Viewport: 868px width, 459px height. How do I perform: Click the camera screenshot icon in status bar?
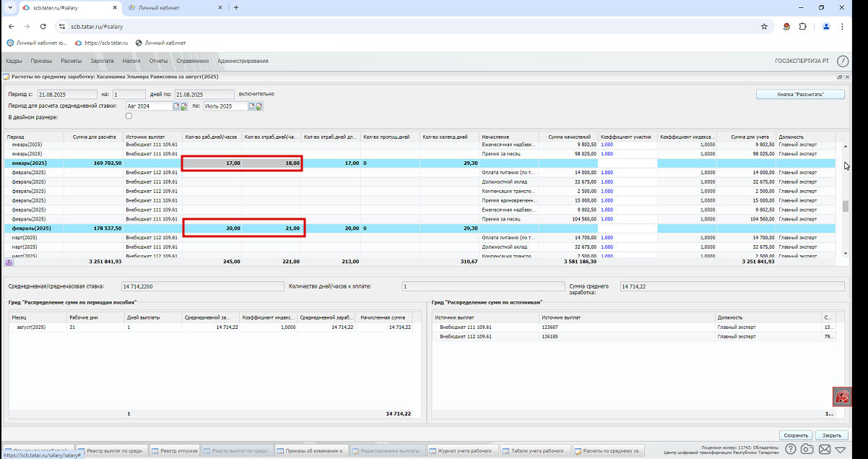pyautogui.click(x=807, y=450)
